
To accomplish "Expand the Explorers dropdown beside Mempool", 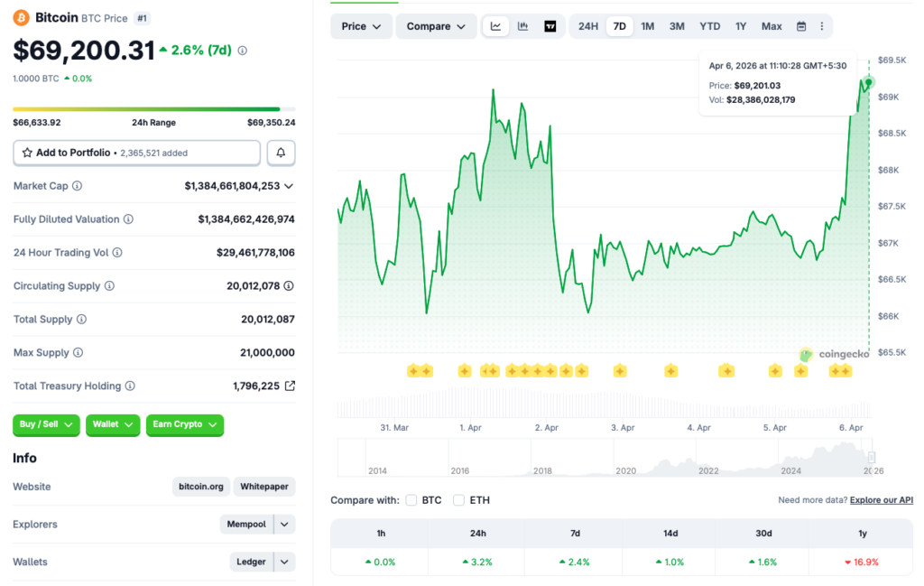I will coord(283,524).
